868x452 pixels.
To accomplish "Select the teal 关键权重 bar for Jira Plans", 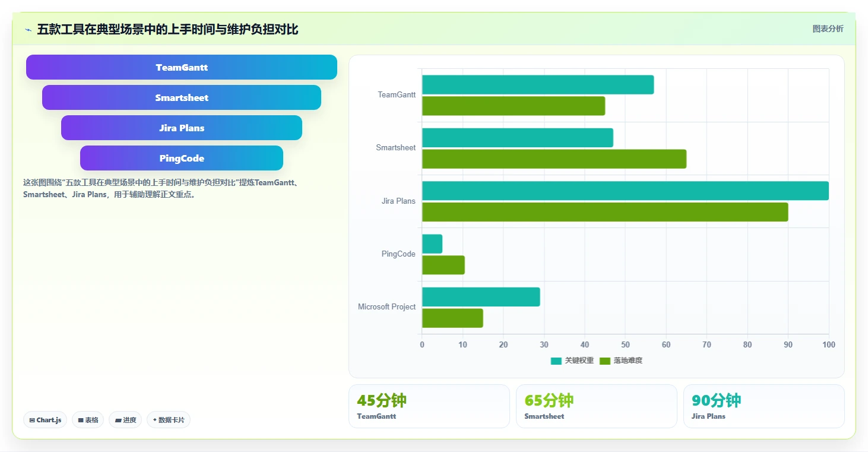I will pyautogui.click(x=625, y=191).
